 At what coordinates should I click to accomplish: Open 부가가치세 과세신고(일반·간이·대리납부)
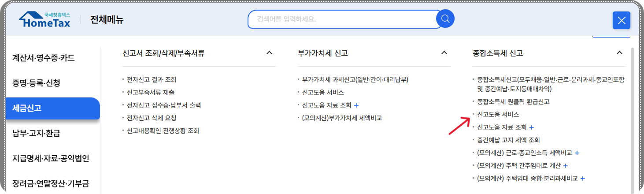355,80
